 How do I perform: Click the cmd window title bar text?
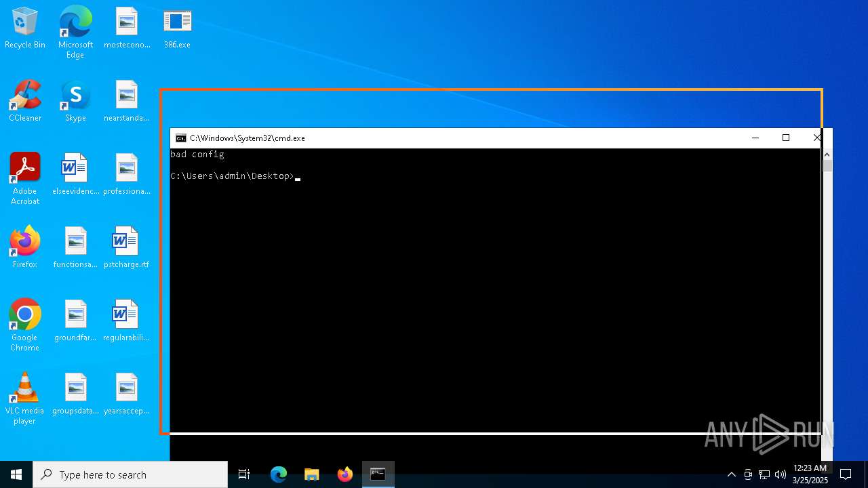coord(248,138)
